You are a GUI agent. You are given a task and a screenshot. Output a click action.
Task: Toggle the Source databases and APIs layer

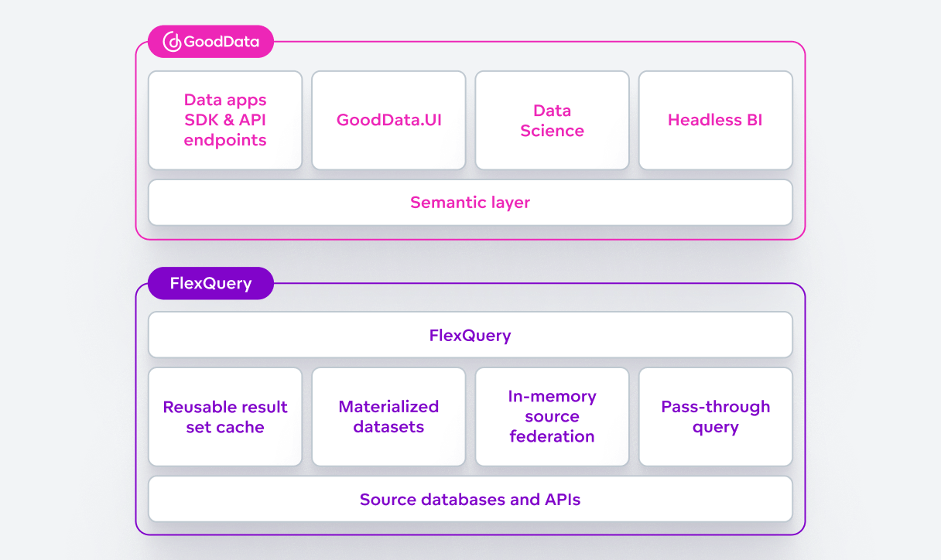tap(470, 499)
